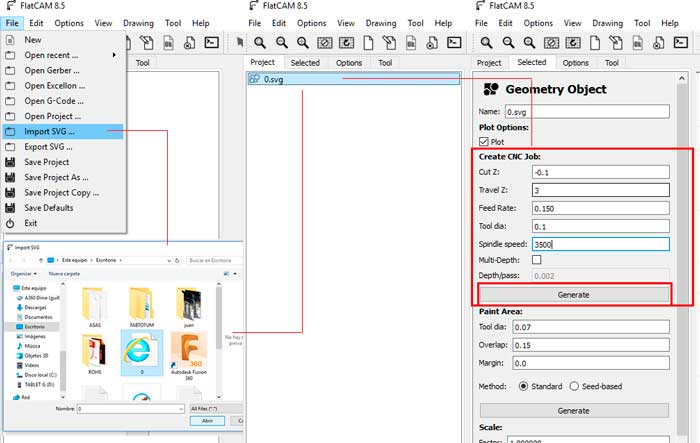The width and height of the screenshot is (700, 443).
Task: Click Generate under Paint Area
Action: point(574,410)
